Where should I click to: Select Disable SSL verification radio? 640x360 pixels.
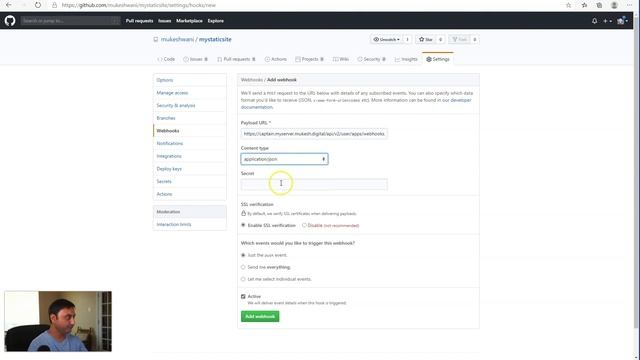click(304, 225)
